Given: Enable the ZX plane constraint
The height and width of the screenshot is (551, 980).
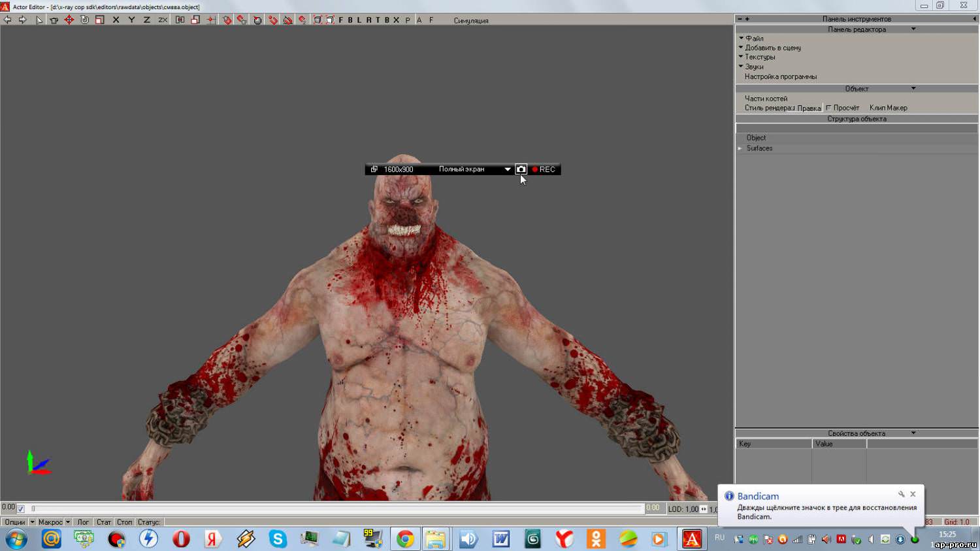Looking at the screenshot, I should click(x=163, y=20).
